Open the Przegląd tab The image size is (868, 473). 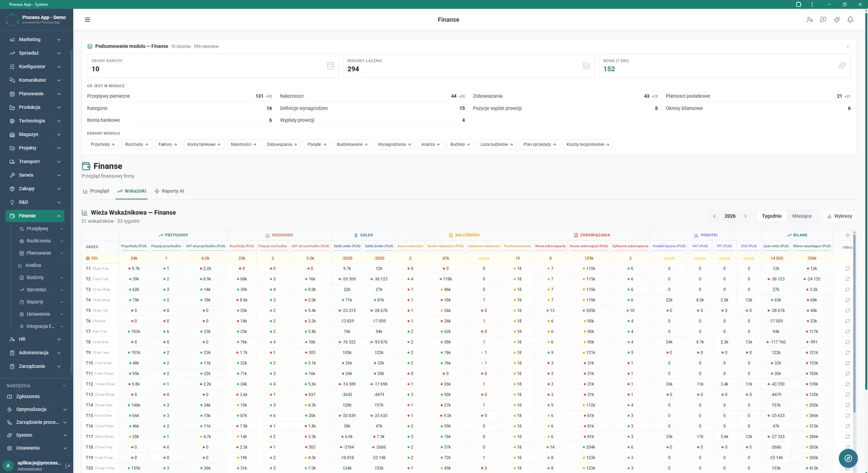(x=96, y=191)
